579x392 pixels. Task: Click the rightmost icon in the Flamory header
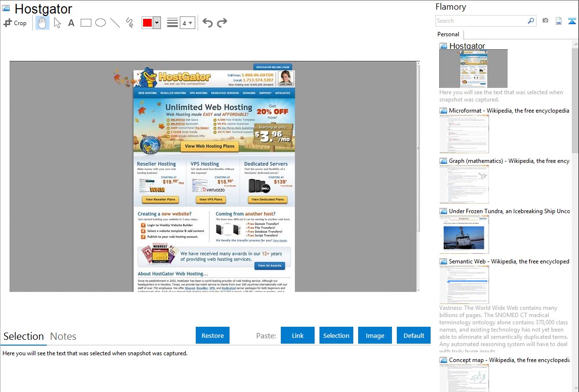coord(572,21)
